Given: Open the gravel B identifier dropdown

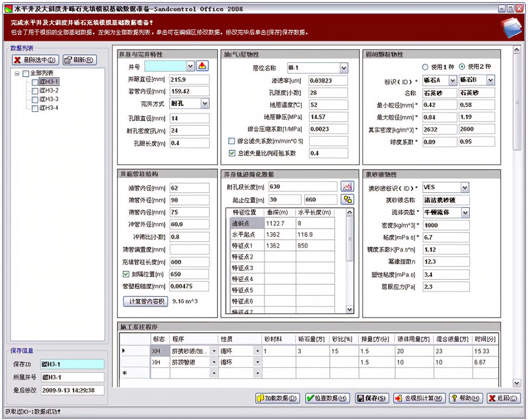Looking at the screenshot, I should (x=490, y=80).
